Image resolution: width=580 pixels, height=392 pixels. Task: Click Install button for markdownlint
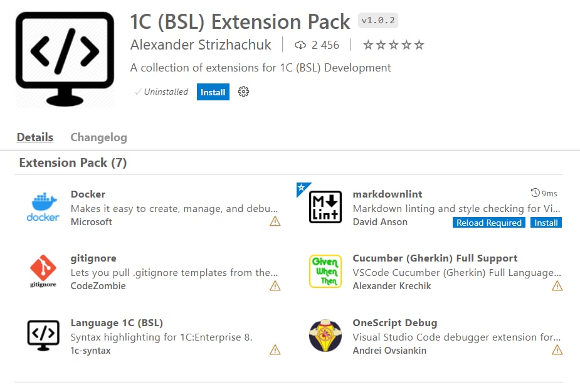[546, 223]
